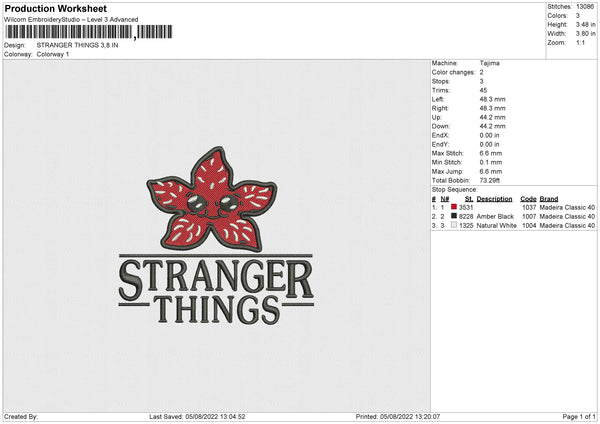Viewport: 600px width, 424px height.
Task: Click thread code 1004 in the stop sequence
Action: (x=529, y=226)
